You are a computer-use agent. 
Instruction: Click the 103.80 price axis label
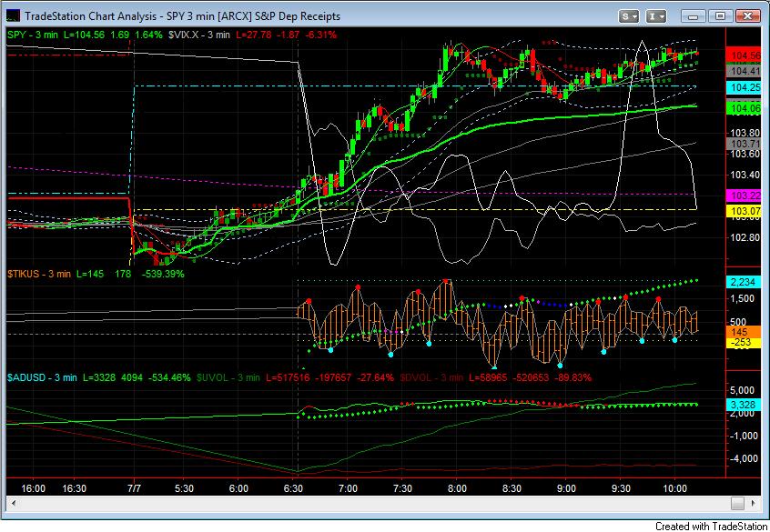(x=745, y=133)
